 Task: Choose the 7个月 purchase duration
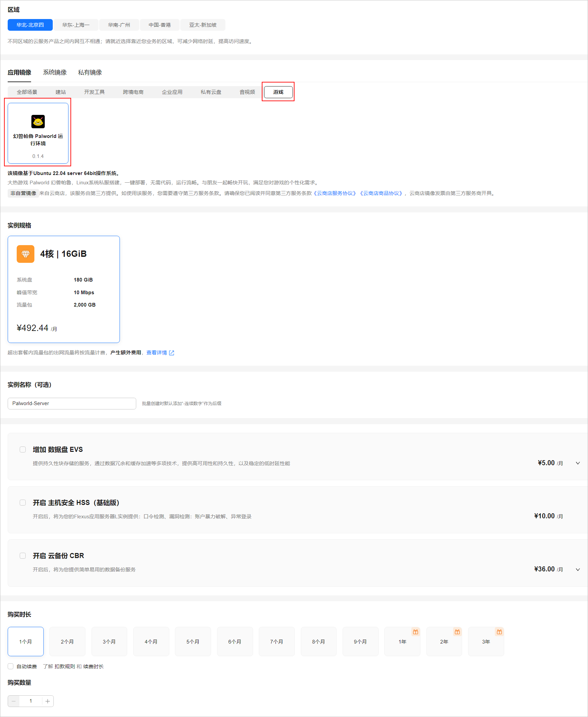click(277, 642)
